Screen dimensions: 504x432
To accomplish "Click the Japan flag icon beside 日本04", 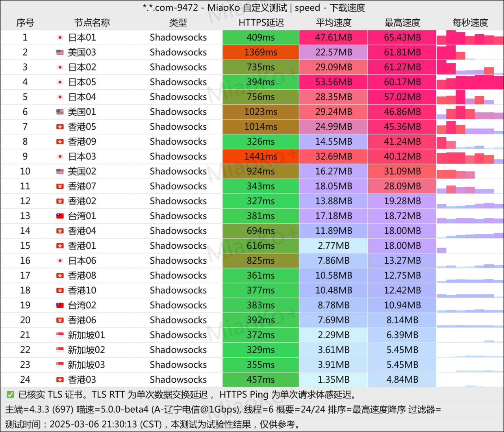I will click(x=60, y=97).
